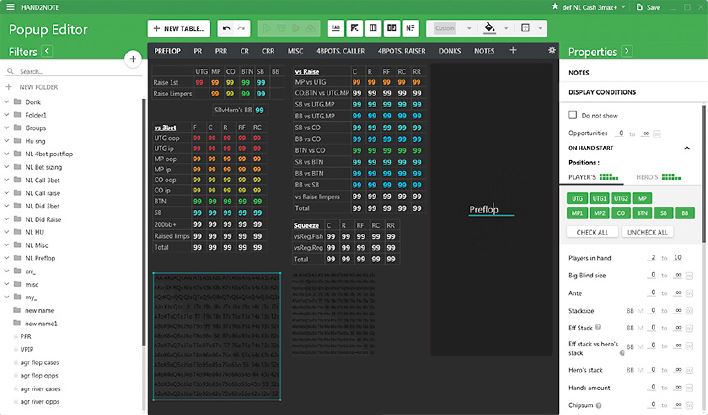Click the round plus button above Filters
Screen dimensions: 708x415
[x=133, y=60]
